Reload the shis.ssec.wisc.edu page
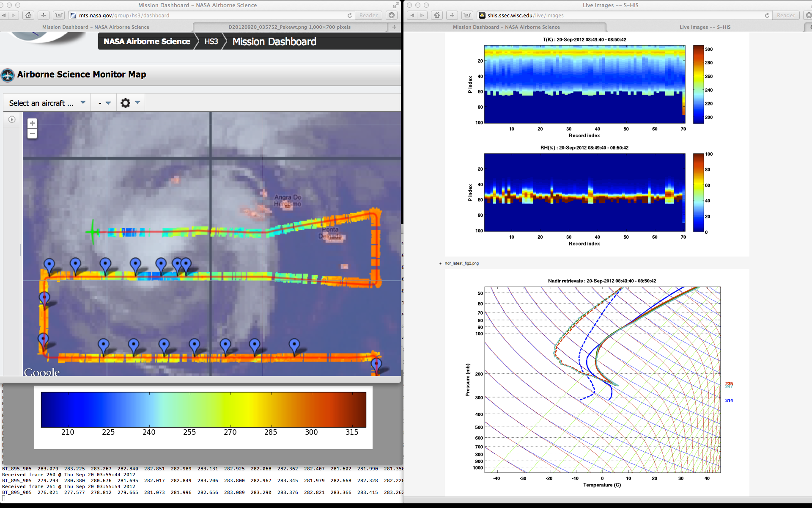 (x=767, y=15)
